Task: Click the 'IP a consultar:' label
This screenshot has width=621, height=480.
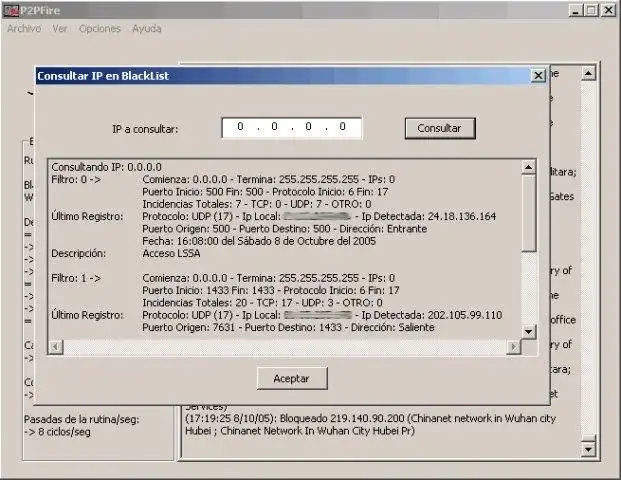Action: tap(145, 129)
